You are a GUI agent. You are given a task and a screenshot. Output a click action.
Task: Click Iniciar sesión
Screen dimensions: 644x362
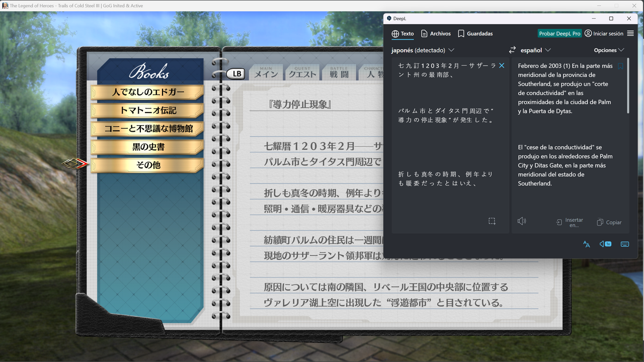pos(604,34)
